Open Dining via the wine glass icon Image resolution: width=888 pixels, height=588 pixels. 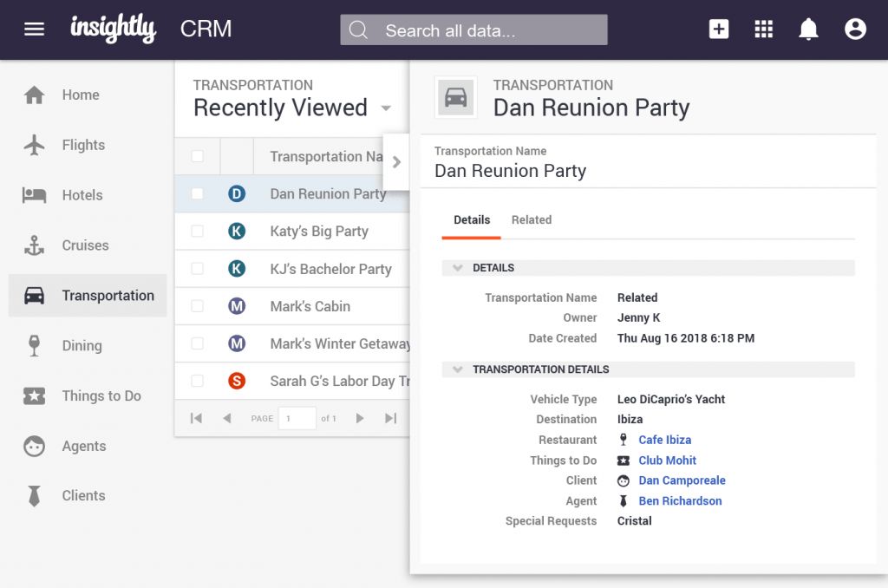pos(34,346)
